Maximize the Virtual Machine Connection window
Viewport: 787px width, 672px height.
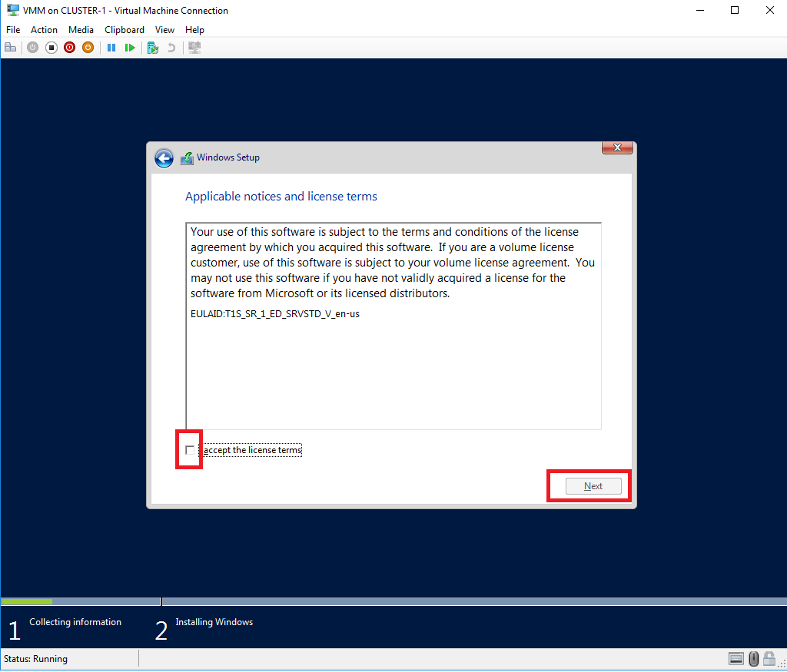735,10
